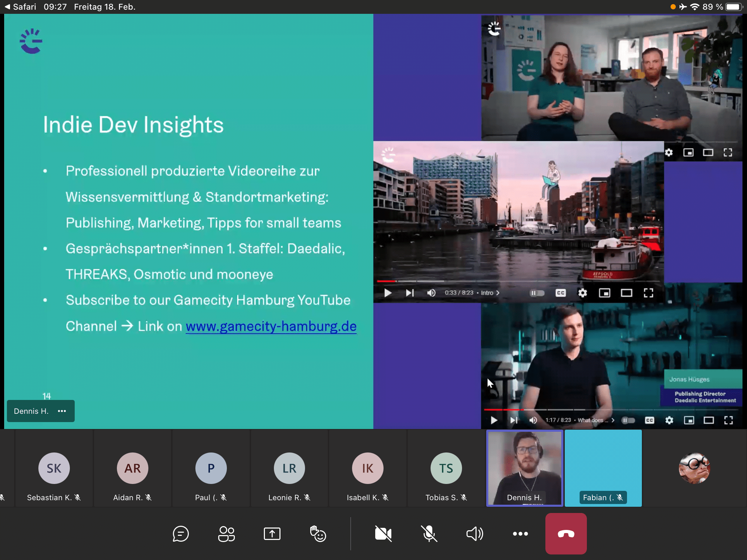Open raise hand and reactions
Viewport: 747px width, 560px height.
[x=318, y=534]
